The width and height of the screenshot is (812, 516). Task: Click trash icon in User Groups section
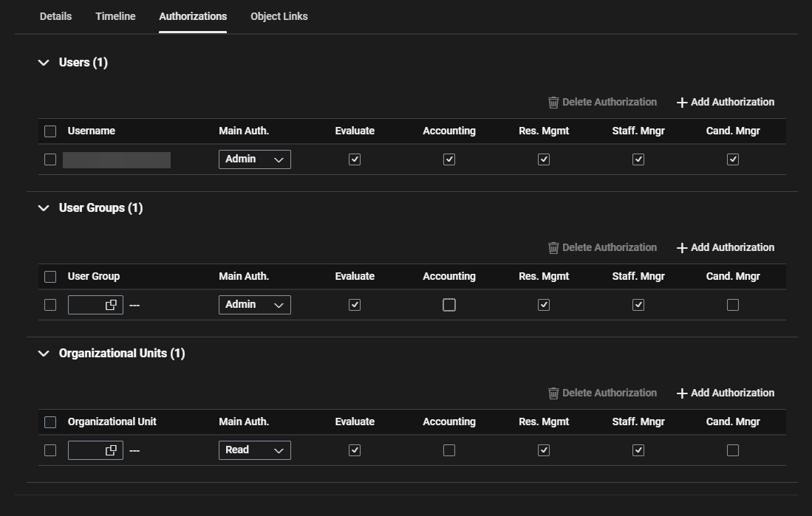tap(553, 248)
